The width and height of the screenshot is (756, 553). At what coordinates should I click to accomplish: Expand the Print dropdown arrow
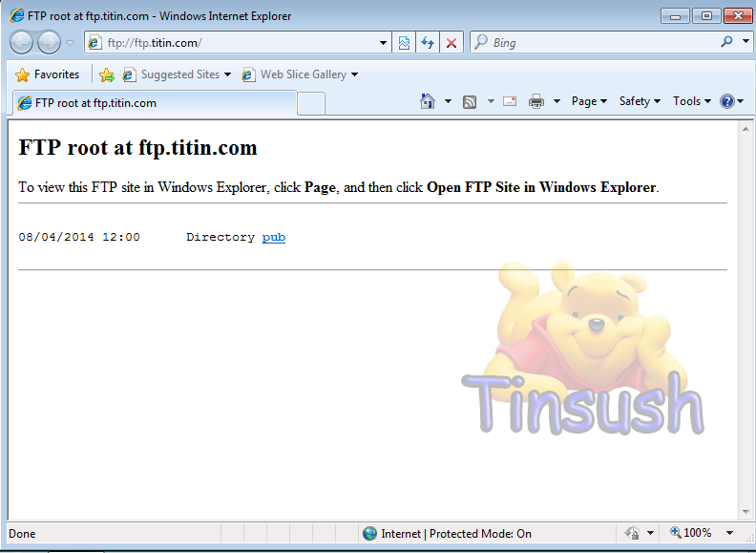(x=556, y=101)
